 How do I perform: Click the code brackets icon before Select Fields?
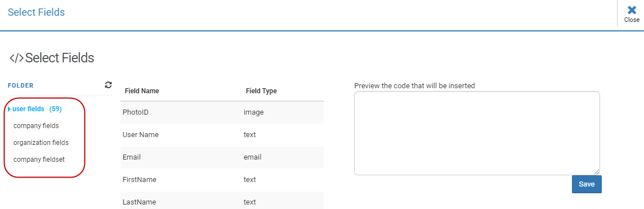coord(16,58)
